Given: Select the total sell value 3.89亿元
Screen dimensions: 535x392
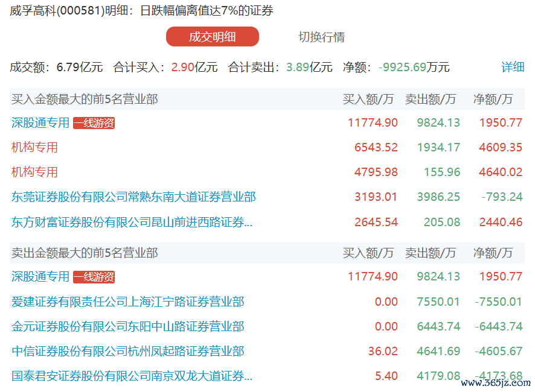Looking at the screenshot, I should (309, 67).
